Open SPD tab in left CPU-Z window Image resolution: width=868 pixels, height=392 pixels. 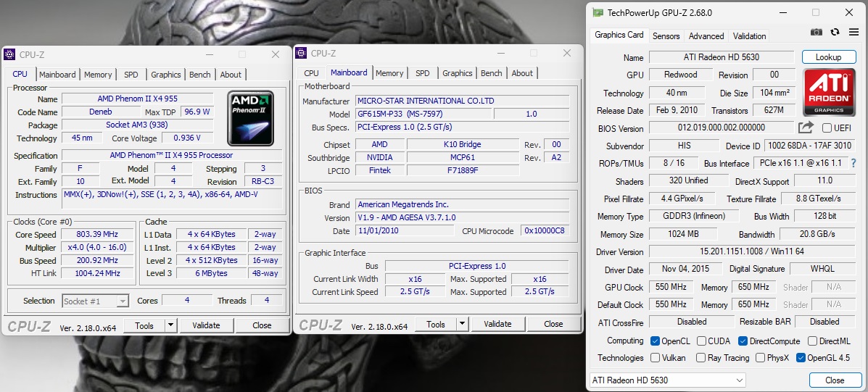131,75
